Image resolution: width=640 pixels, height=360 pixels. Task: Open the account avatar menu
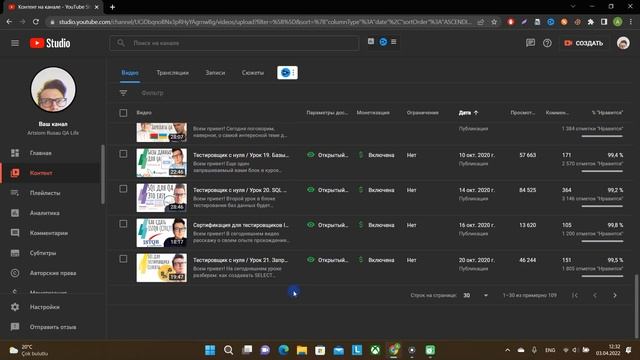pos(623,43)
